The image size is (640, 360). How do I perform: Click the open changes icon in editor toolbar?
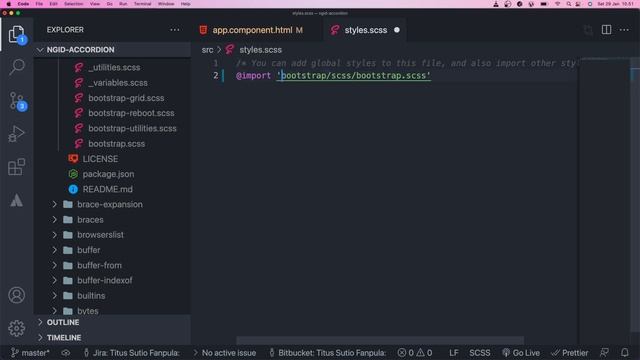click(x=588, y=30)
